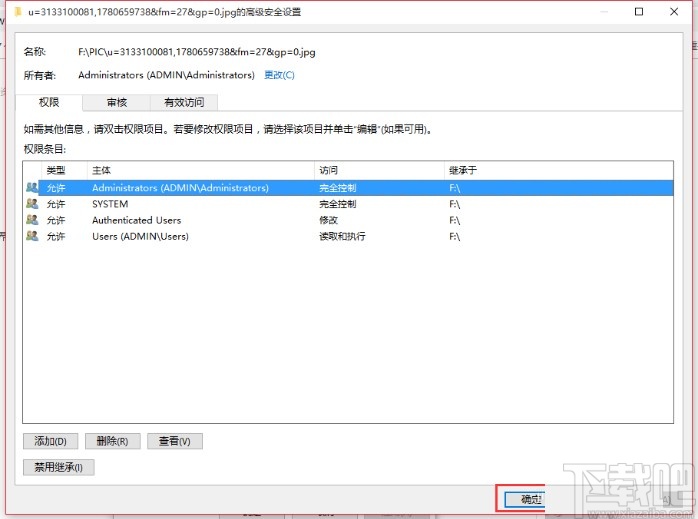Click 读取和执行 access value for Users
This screenshot has width=698, height=519.
(342, 236)
